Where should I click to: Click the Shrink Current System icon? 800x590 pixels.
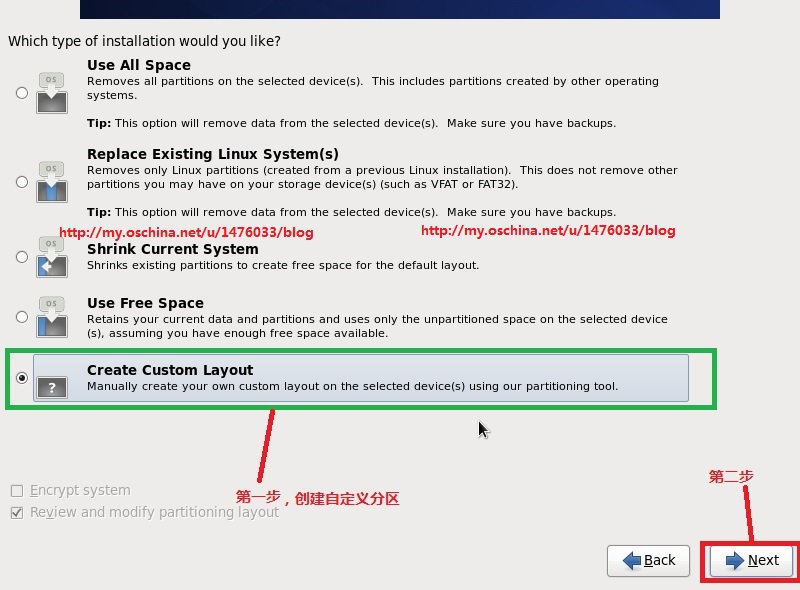click(52, 257)
